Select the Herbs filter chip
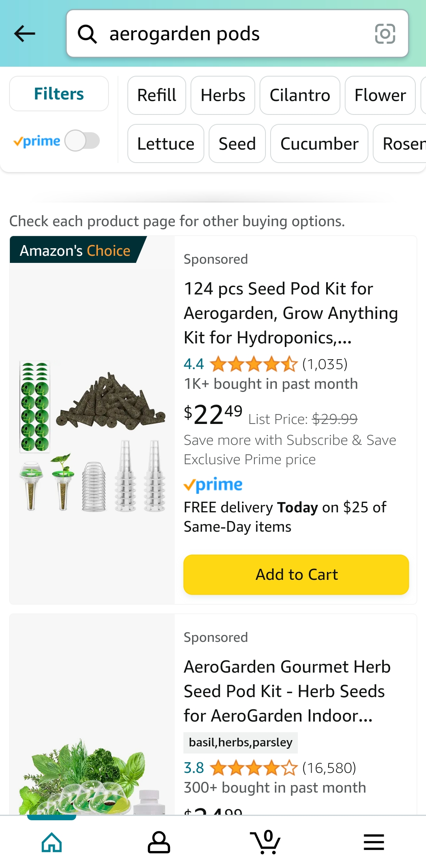The width and height of the screenshot is (426, 868). (223, 96)
